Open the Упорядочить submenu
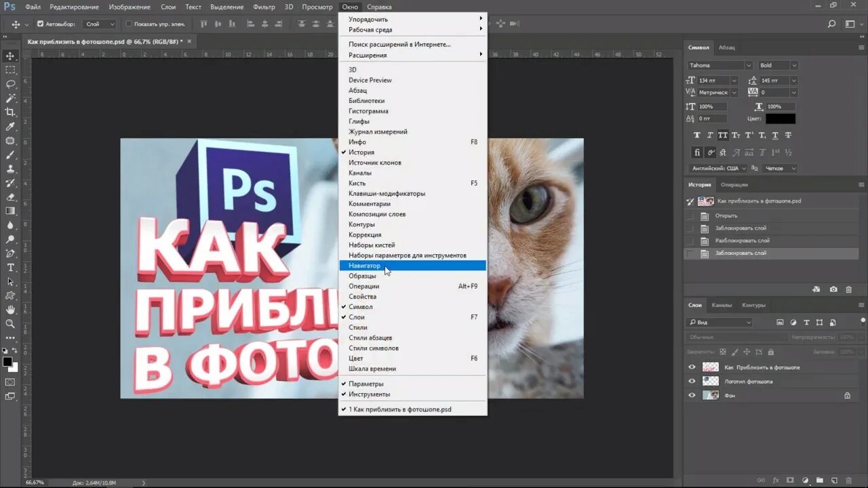 tap(412, 19)
